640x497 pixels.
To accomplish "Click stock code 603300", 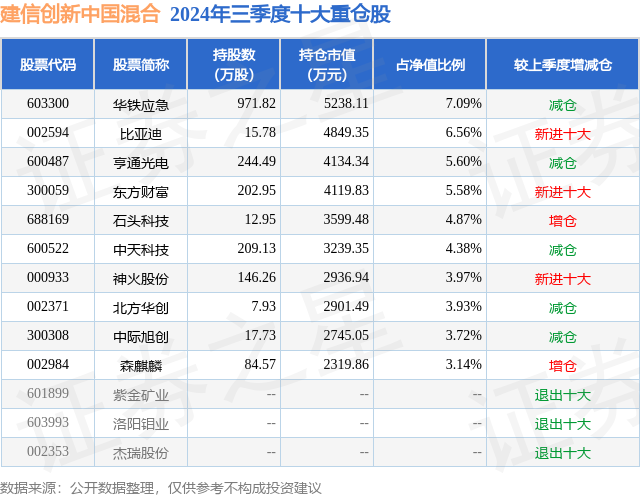I will pyautogui.click(x=48, y=104).
